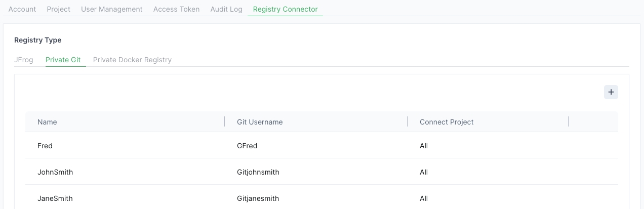Select the JaneSmith entry

(x=55, y=198)
